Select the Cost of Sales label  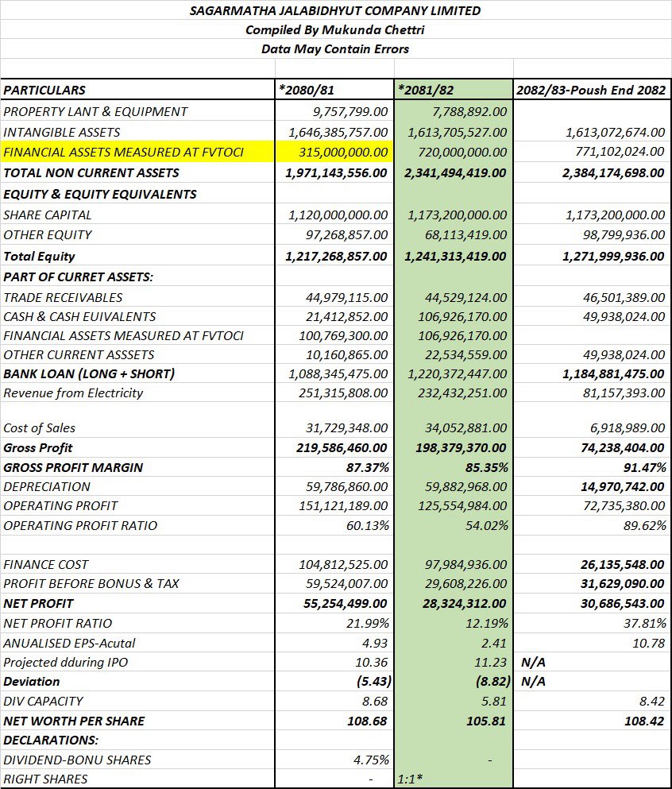[39, 428]
